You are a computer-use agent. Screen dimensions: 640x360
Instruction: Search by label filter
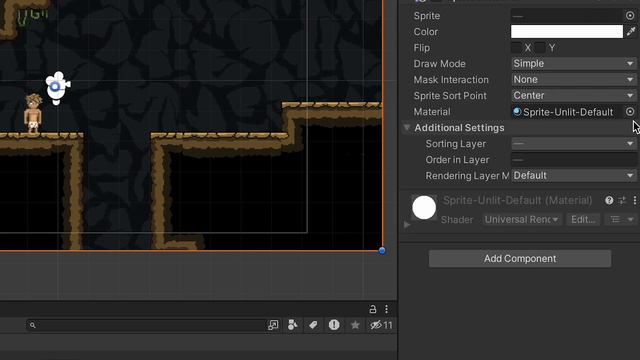coord(313,325)
